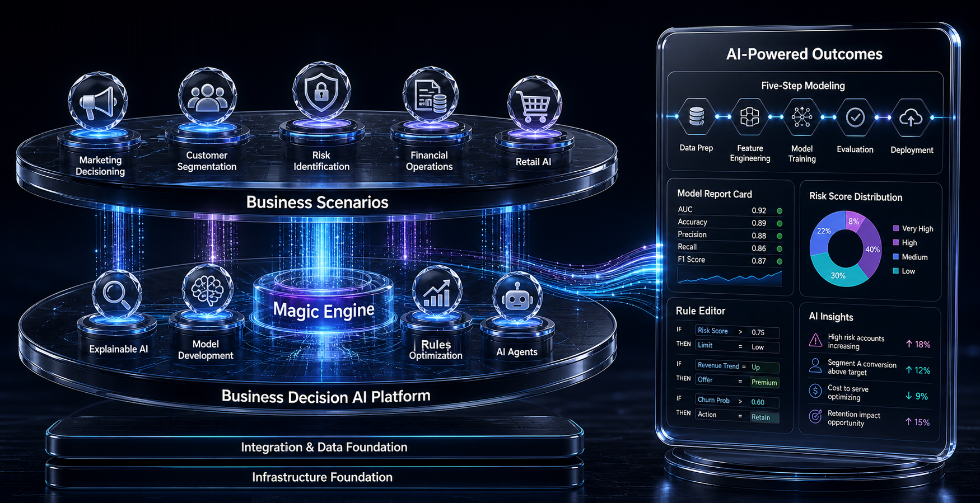Open the Integration & Data Foundation layer
980x503 pixels.
point(315,446)
